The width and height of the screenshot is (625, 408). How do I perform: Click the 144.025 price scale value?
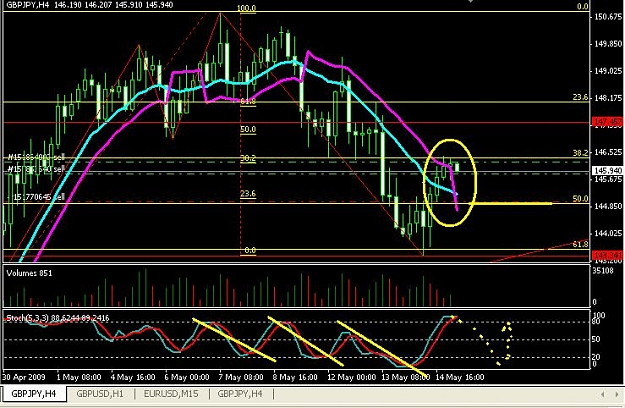[x=608, y=233]
